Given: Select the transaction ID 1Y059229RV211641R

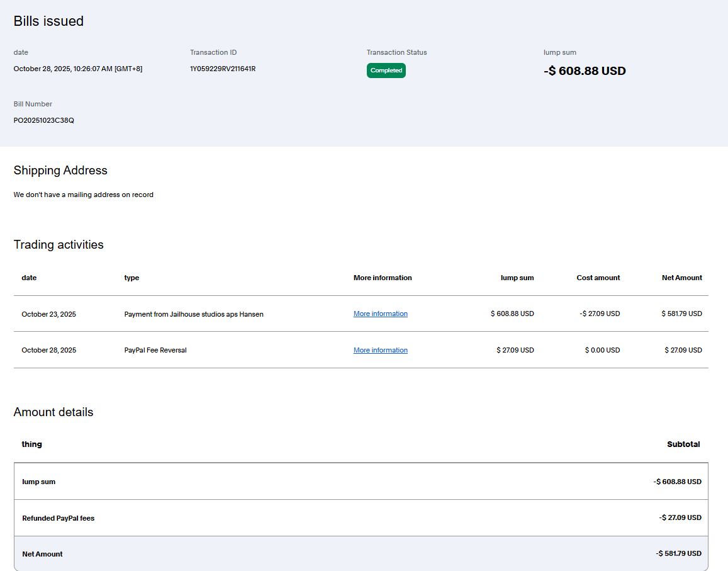Looking at the screenshot, I should point(222,69).
